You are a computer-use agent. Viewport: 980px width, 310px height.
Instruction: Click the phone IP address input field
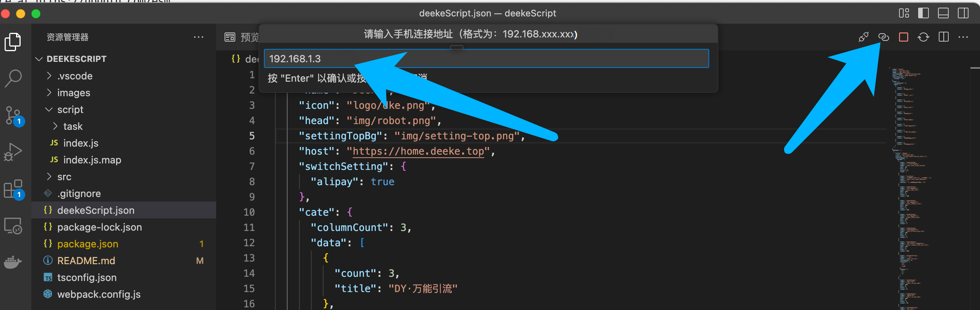click(486, 59)
